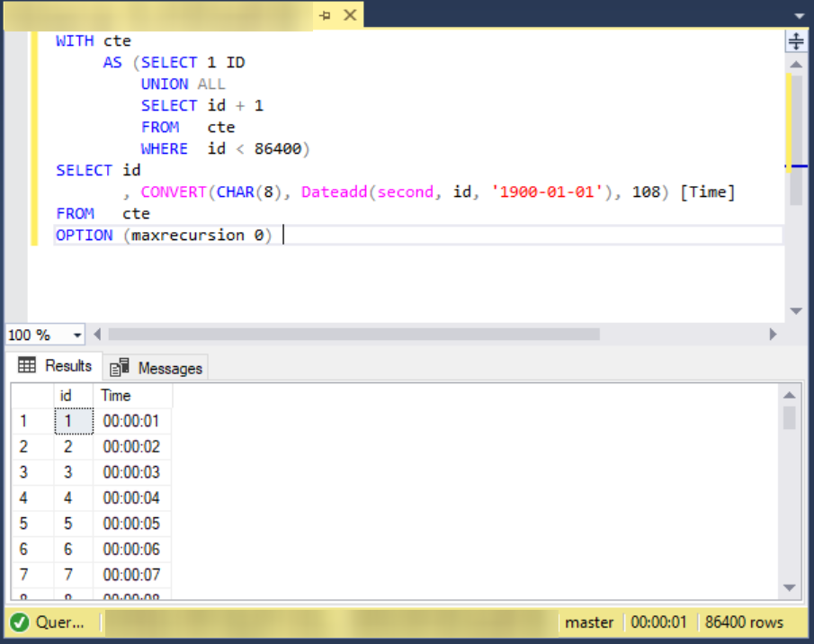This screenshot has width=814, height=644.
Task: Select the cell with time 00:00:05
Action: [x=132, y=523]
